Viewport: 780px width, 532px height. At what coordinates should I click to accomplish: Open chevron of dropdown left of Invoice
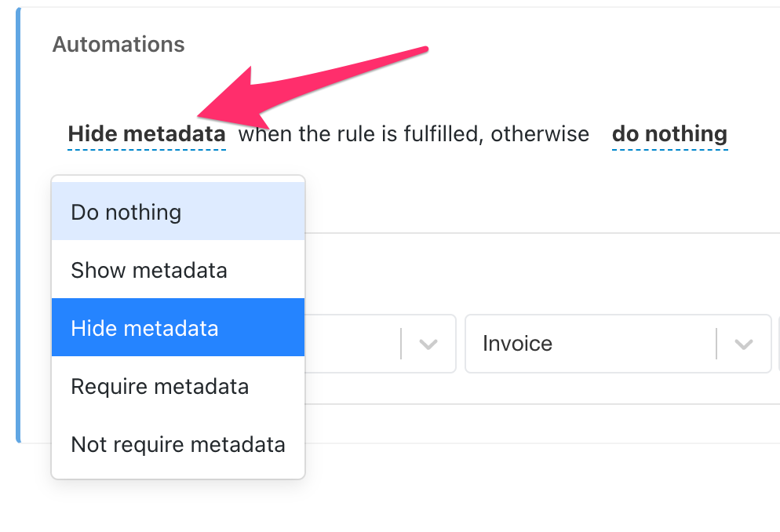tap(428, 344)
